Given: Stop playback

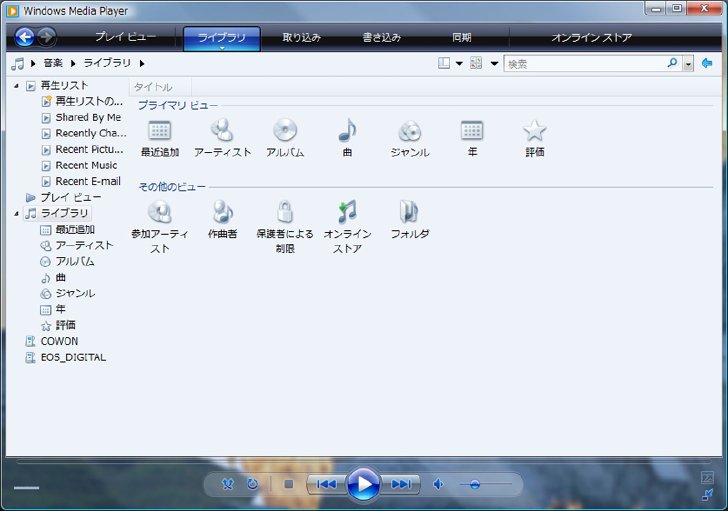Looking at the screenshot, I should click(288, 485).
